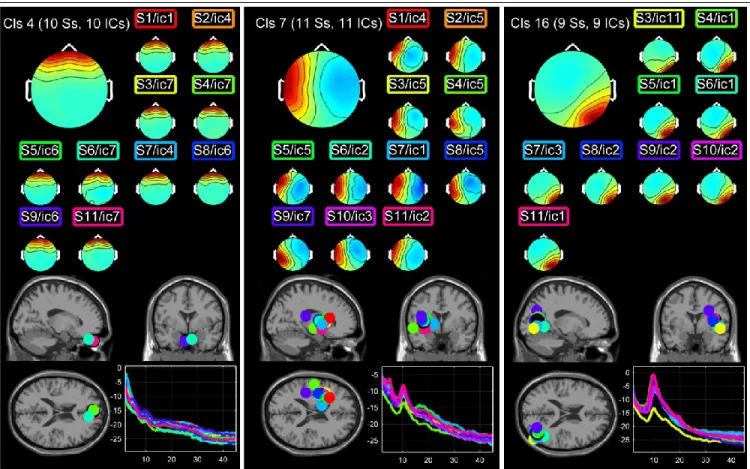Image resolution: width=750 pixels, height=469 pixels.
Task: Click the Cls 16 axial brain slice
Action: tap(564, 414)
